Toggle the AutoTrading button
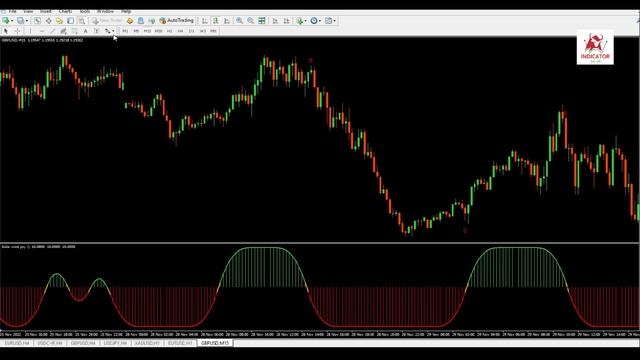The height and width of the screenshot is (360, 640). point(176,20)
